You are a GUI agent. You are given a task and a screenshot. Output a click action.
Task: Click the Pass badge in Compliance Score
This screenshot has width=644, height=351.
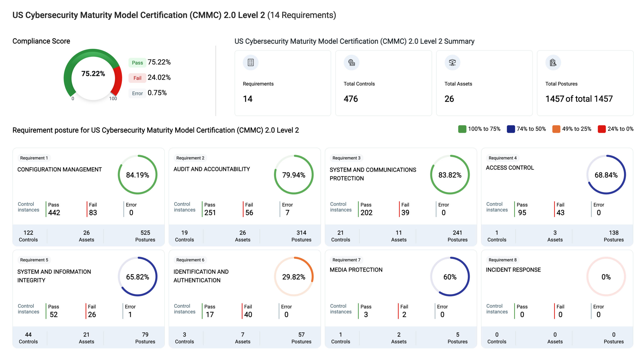point(137,63)
